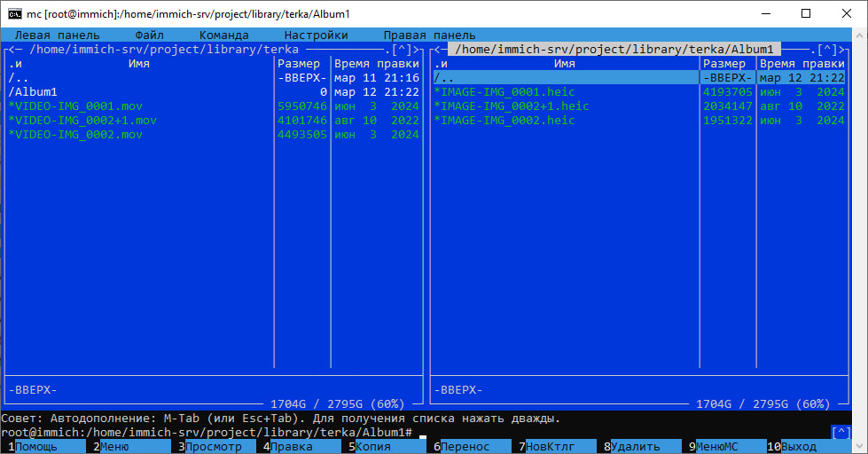Click the right panel path ending in Album1
Viewport: 868px width, 454px height.
tap(614, 50)
